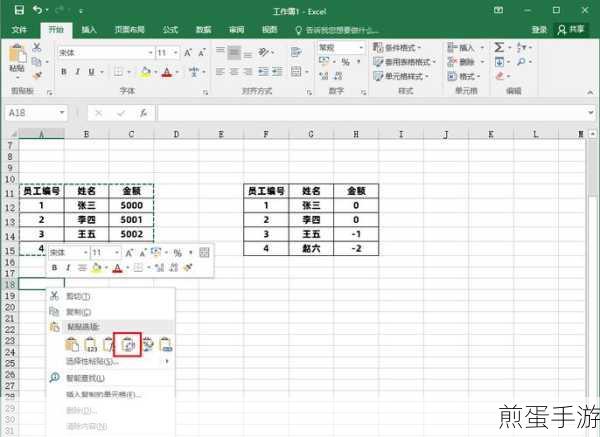Click the ribbon fill color bucket swatch

145,72
